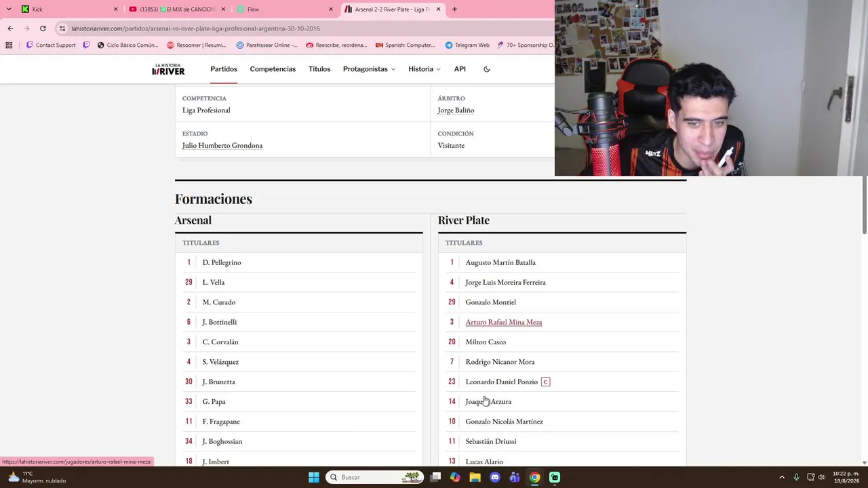Select player Sebastián Driussi
This screenshot has height=488, width=868.
coord(491,441)
